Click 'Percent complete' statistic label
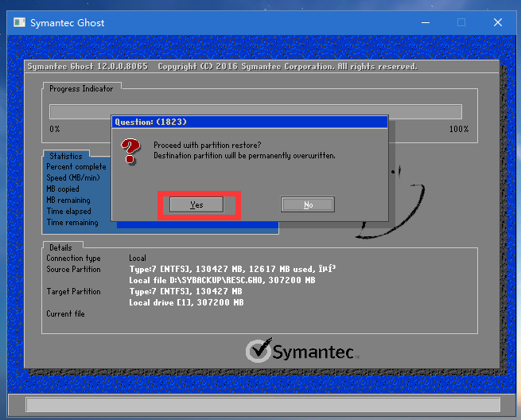 tap(76, 167)
